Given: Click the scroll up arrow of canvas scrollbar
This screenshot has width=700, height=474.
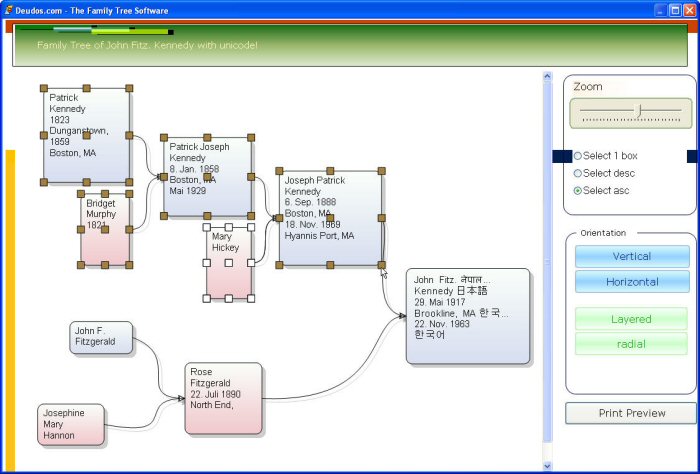Looking at the screenshot, I should coord(546,76).
